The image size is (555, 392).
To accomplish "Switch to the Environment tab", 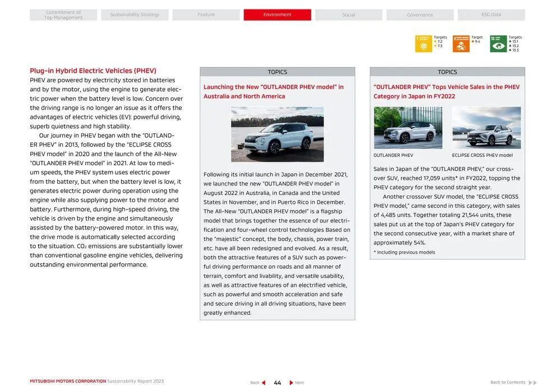I will click(x=277, y=15).
